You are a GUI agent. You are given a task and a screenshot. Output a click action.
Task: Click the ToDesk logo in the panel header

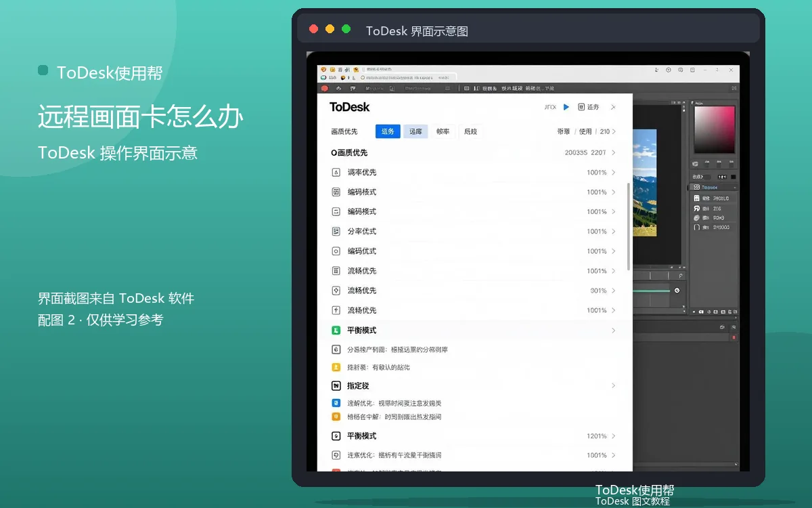point(350,107)
